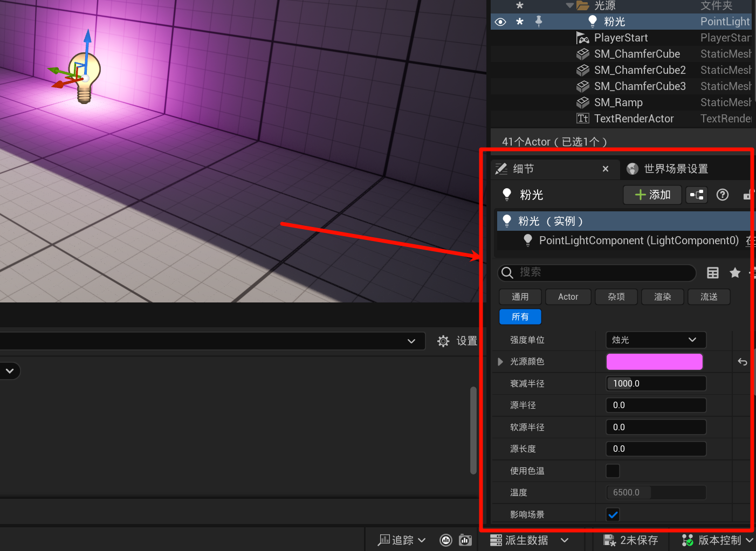
Task: Open the pink 光源颜色 color swatch
Action: click(x=654, y=362)
